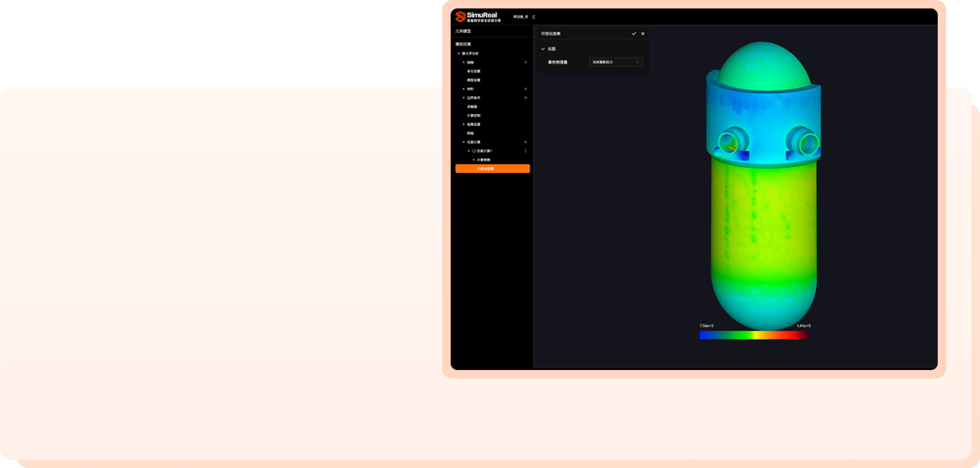Screen dimensions: 980x468
Task: Click the legend maximum value 1.41e+8
Action: [x=803, y=326]
